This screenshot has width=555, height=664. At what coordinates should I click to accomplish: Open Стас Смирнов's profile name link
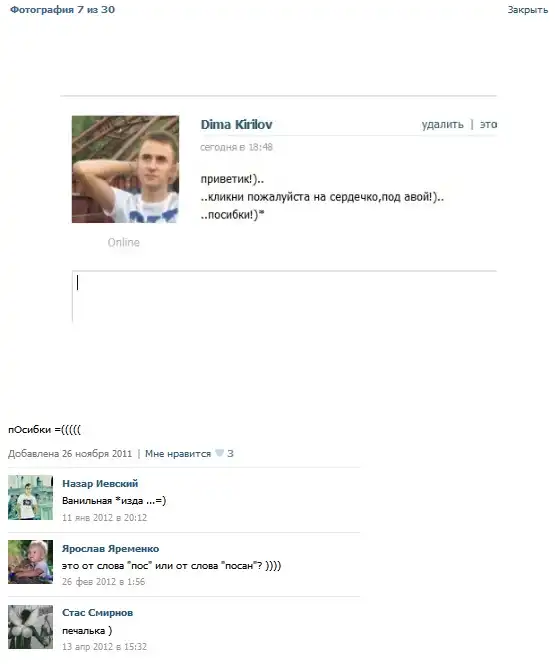click(x=97, y=612)
